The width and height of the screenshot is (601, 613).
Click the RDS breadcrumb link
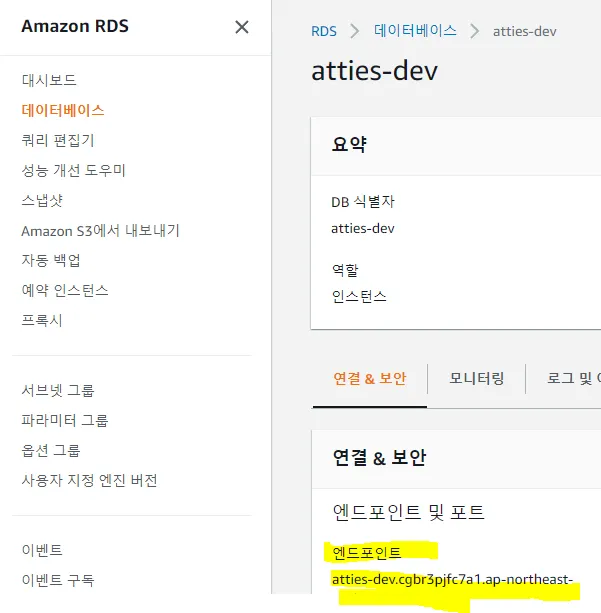coord(324,31)
